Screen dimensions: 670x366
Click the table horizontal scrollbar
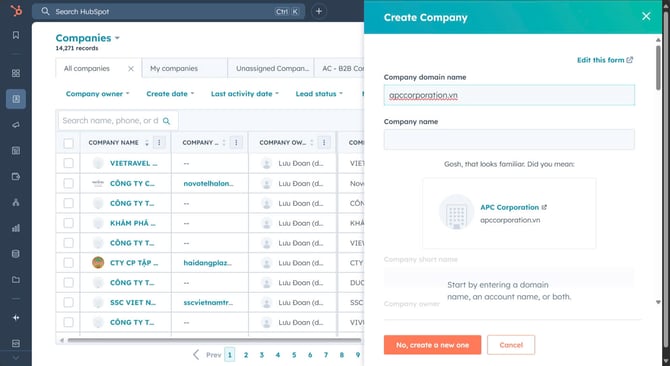[214, 340]
